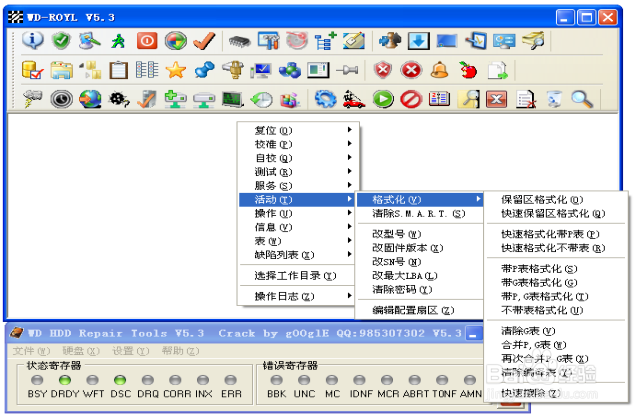634x416 pixels.
Task: Select 清除S.M.A.R.T. (S) entry
Action: (419, 213)
